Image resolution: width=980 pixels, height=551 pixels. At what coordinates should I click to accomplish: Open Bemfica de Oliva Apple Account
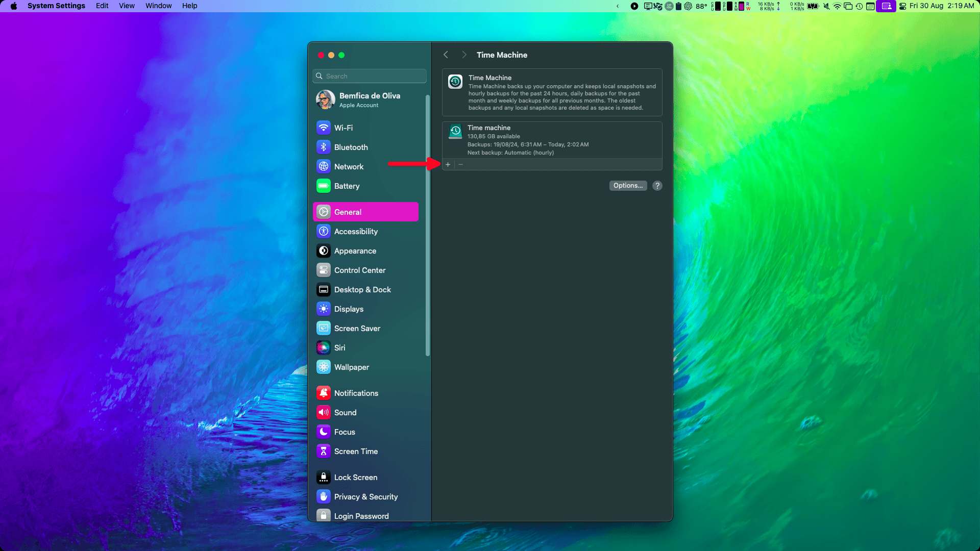365,99
